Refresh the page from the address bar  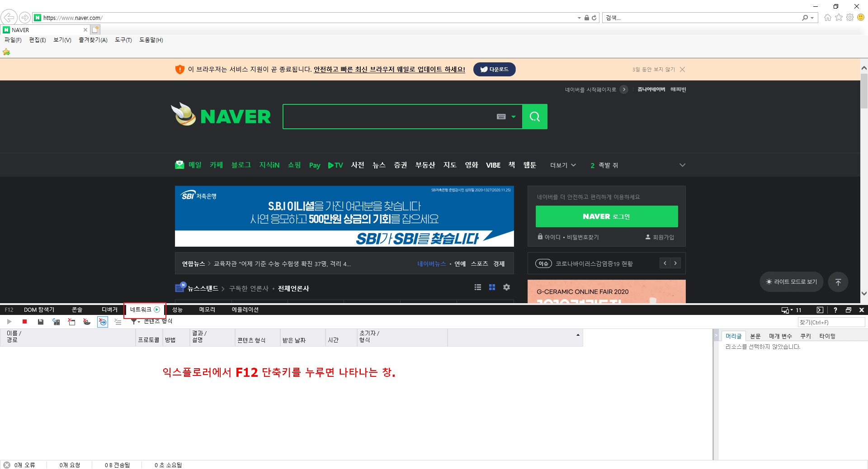[x=594, y=18]
